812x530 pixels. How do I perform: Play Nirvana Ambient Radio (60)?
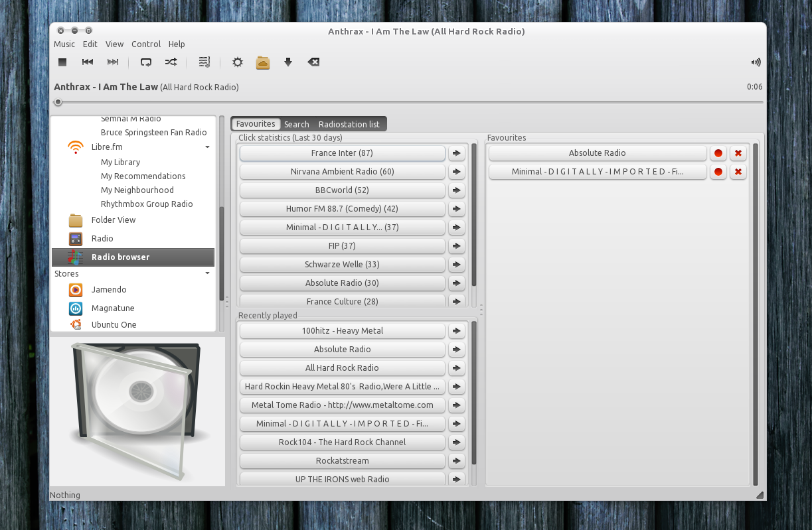click(x=342, y=172)
